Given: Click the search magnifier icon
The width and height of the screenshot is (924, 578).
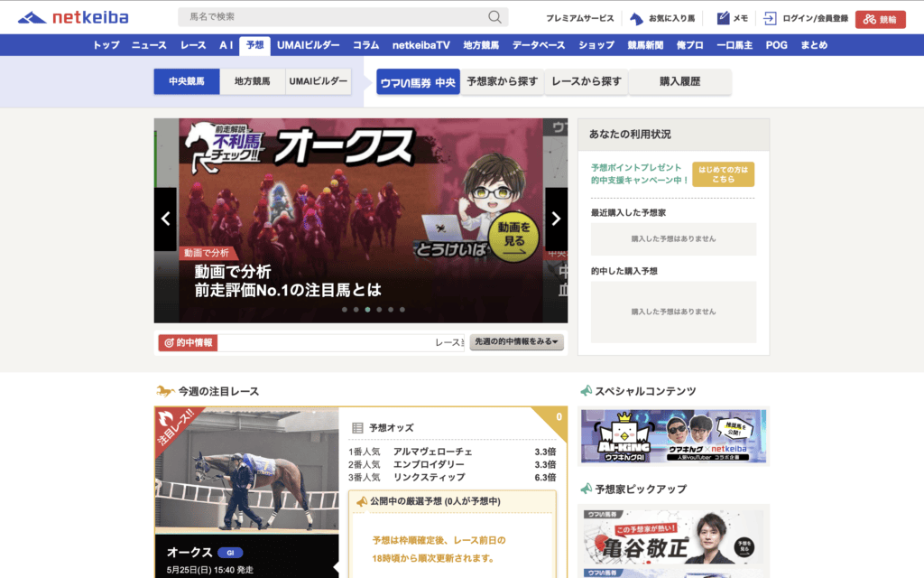Looking at the screenshot, I should [495, 17].
